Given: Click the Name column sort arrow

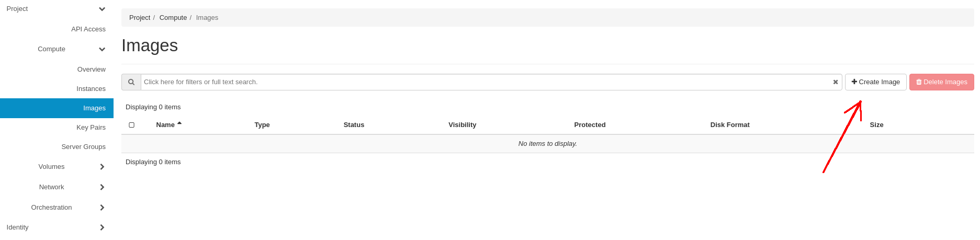Looking at the screenshot, I should tap(179, 123).
